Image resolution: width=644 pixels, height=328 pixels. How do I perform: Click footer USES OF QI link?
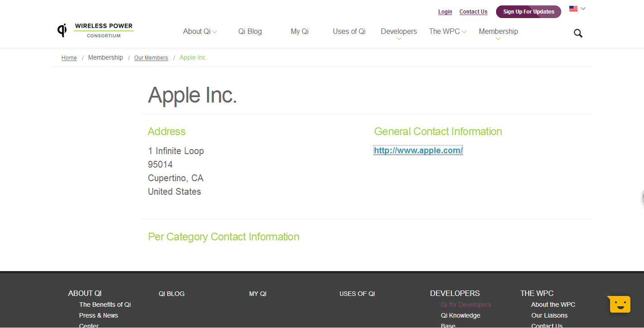357,294
